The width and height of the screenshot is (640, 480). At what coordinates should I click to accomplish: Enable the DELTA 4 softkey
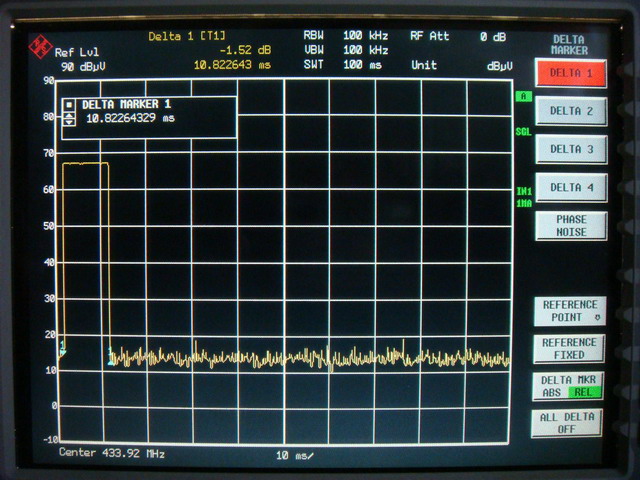[x=571, y=187]
